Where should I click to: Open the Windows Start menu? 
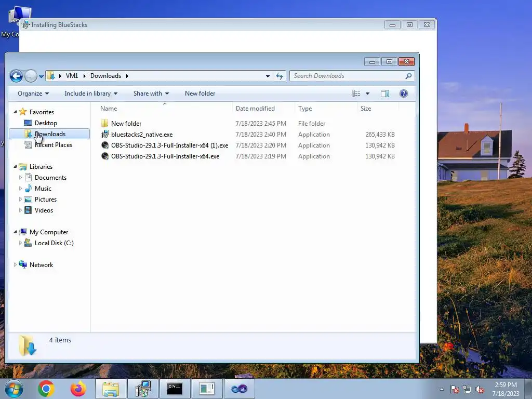tap(14, 389)
